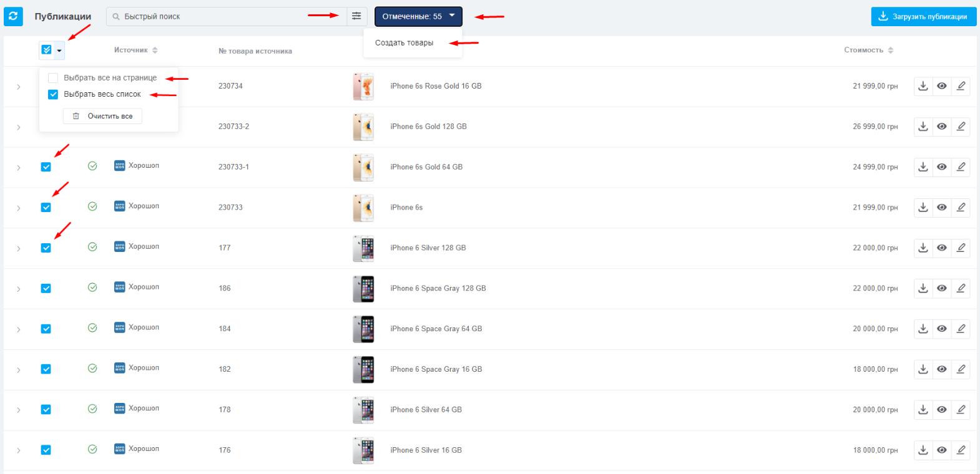
Task: View iPhone 6s Gold 128 GB details
Action: coord(942,127)
